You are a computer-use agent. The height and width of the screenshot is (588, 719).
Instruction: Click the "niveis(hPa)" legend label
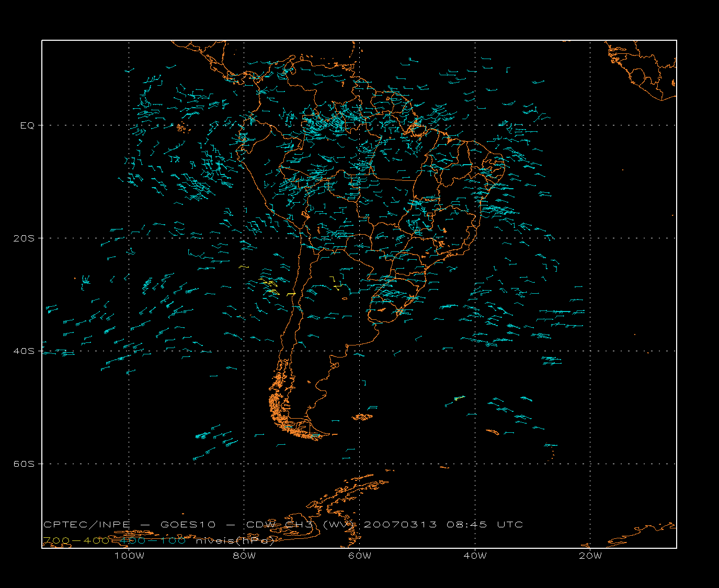click(x=235, y=541)
